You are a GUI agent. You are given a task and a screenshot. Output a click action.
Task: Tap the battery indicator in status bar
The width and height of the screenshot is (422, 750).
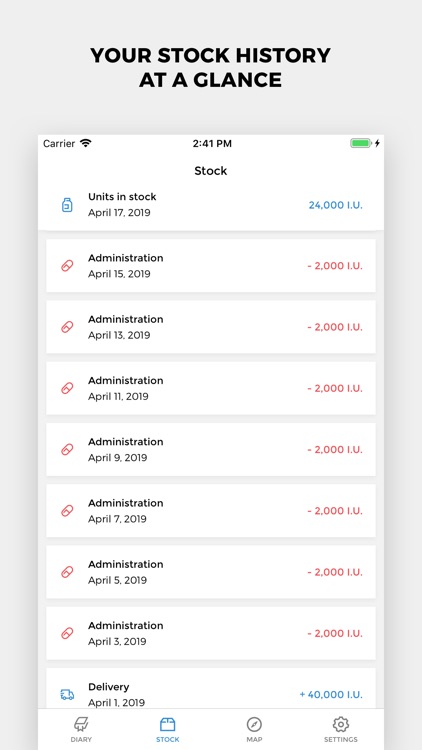(361, 143)
